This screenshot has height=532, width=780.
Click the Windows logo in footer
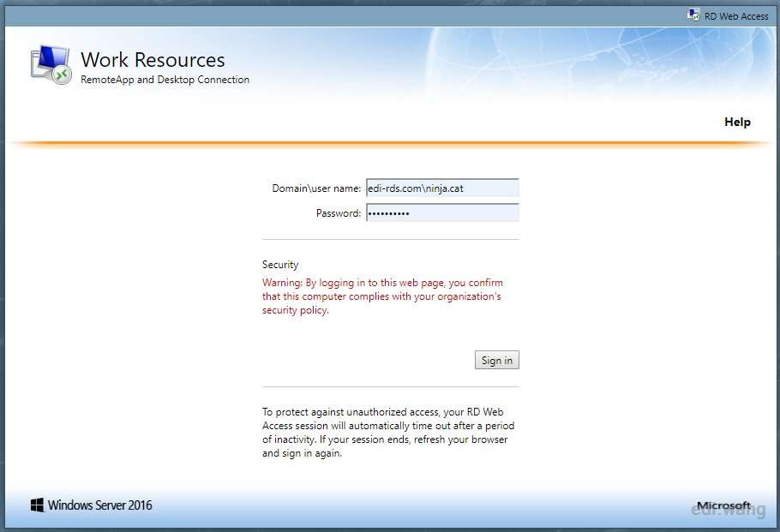click(37, 505)
